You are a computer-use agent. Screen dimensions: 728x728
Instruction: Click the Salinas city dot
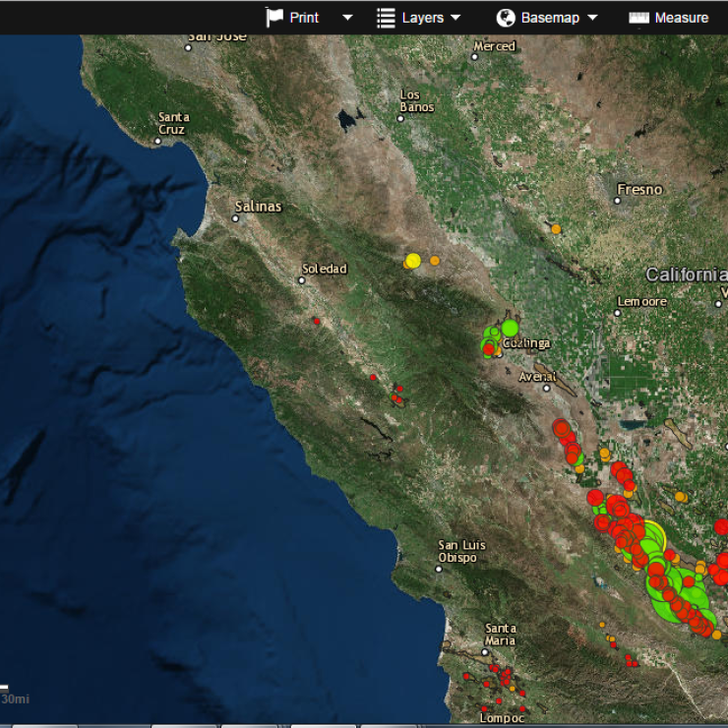(236, 218)
